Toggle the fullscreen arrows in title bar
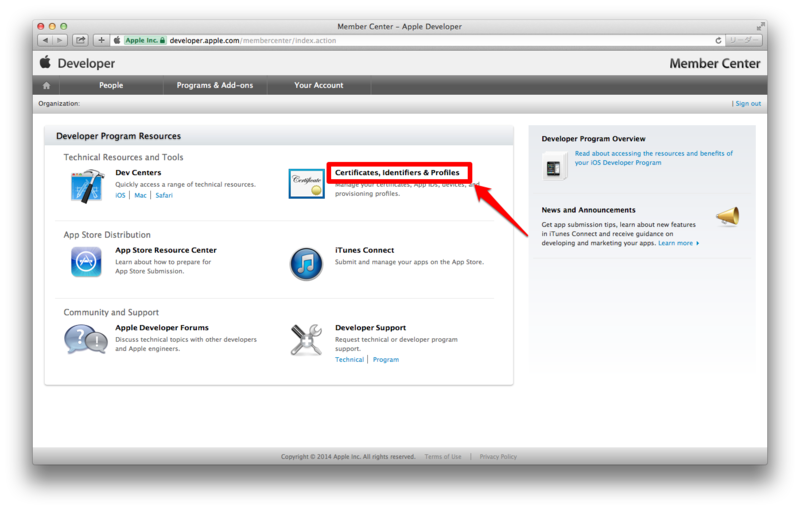This screenshot has width=800, height=510. click(x=760, y=26)
